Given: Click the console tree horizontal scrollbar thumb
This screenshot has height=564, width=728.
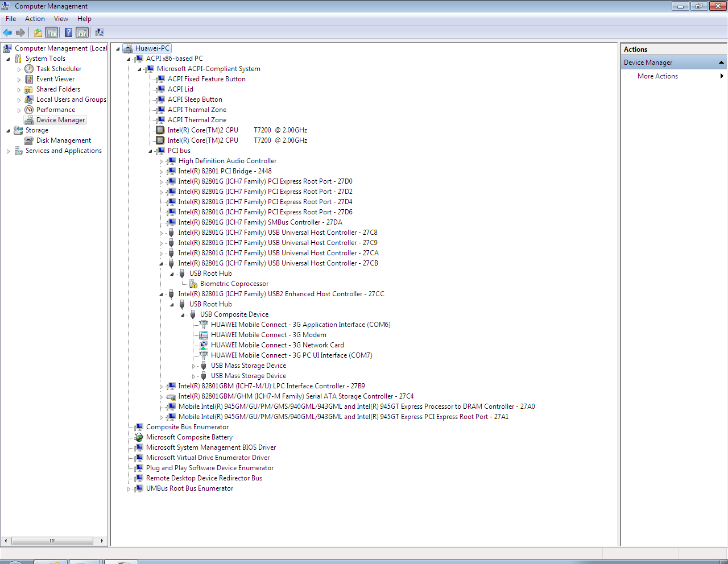Looking at the screenshot, I should (x=52, y=541).
